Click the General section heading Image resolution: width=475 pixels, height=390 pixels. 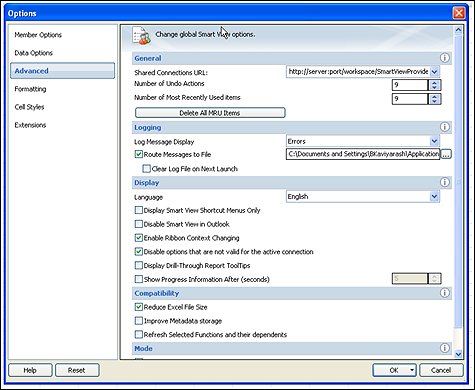click(148, 58)
